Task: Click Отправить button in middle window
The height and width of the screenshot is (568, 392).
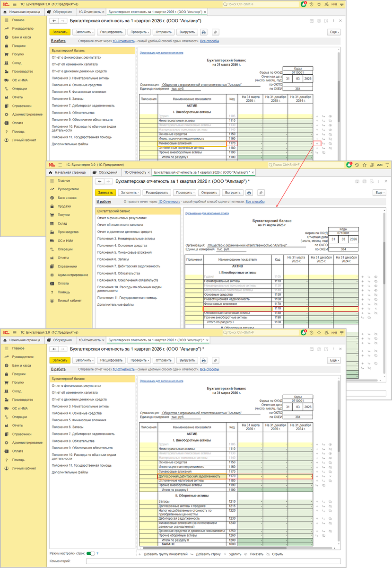Action: pyautogui.click(x=209, y=193)
